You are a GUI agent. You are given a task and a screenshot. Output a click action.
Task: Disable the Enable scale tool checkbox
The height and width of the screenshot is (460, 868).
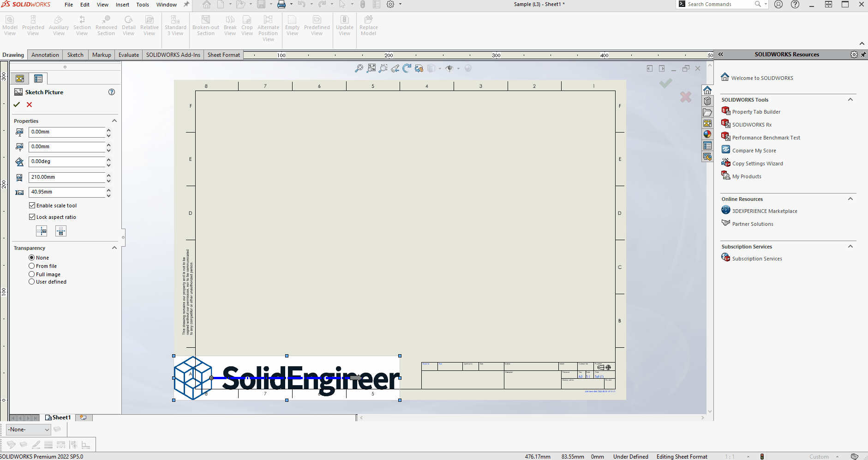click(32, 206)
